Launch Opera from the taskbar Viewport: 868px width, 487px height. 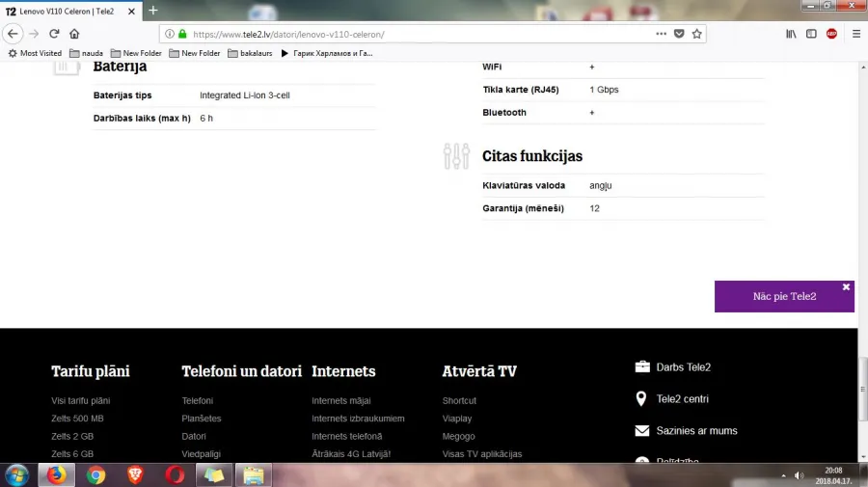[x=175, y=475]
